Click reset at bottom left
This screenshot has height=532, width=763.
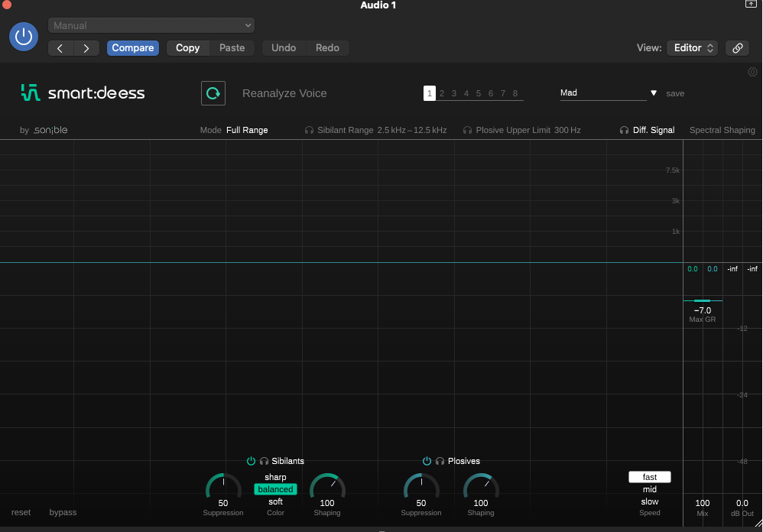point(21,513)
